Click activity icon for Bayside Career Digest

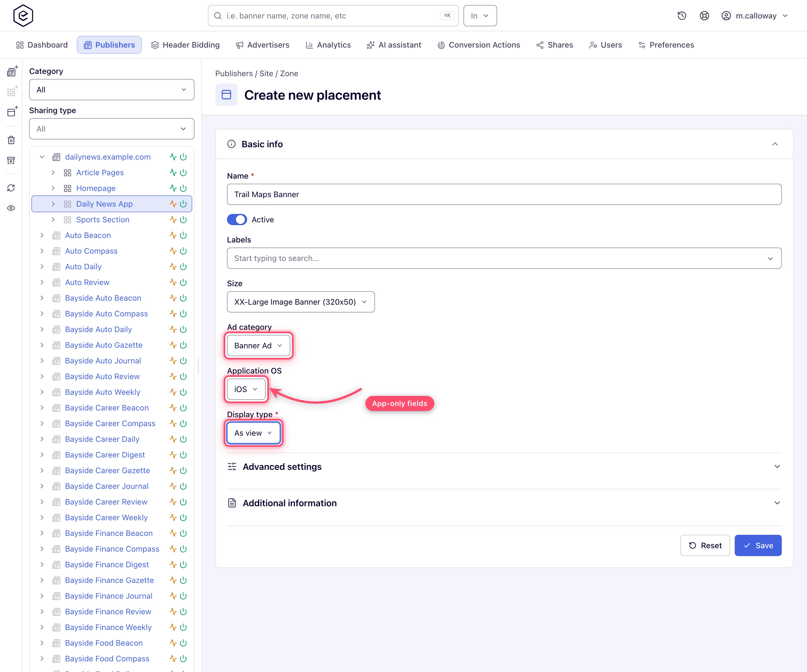click(173, 455)
